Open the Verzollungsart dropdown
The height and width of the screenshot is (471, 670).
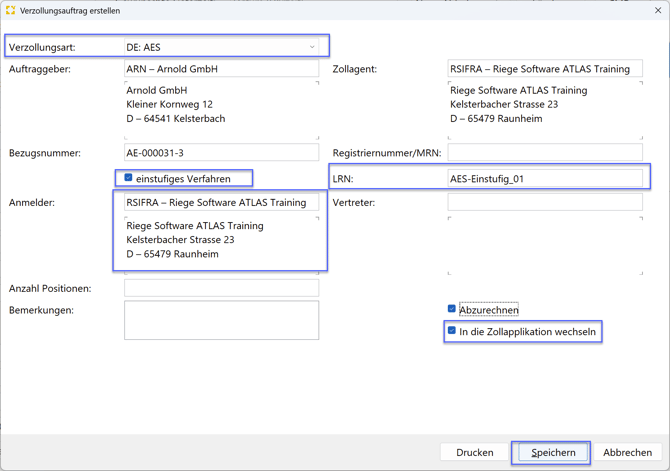(312, 47)
